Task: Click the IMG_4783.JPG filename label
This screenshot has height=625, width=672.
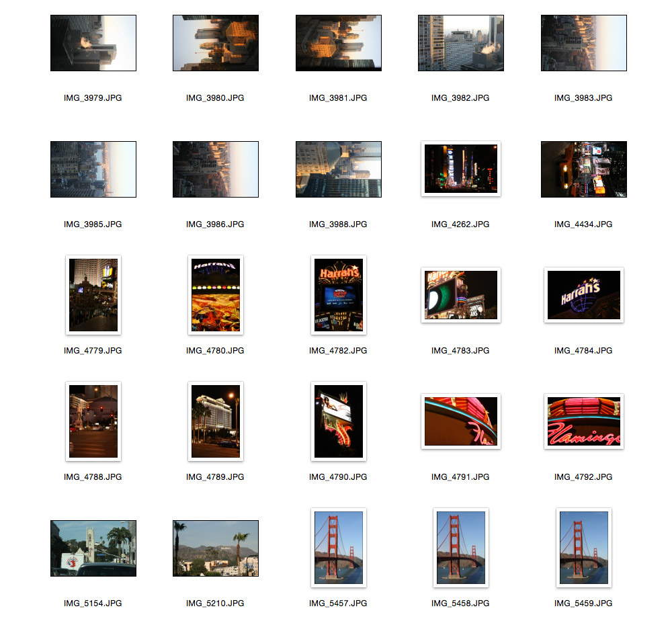Action: (x=460, y=351)
